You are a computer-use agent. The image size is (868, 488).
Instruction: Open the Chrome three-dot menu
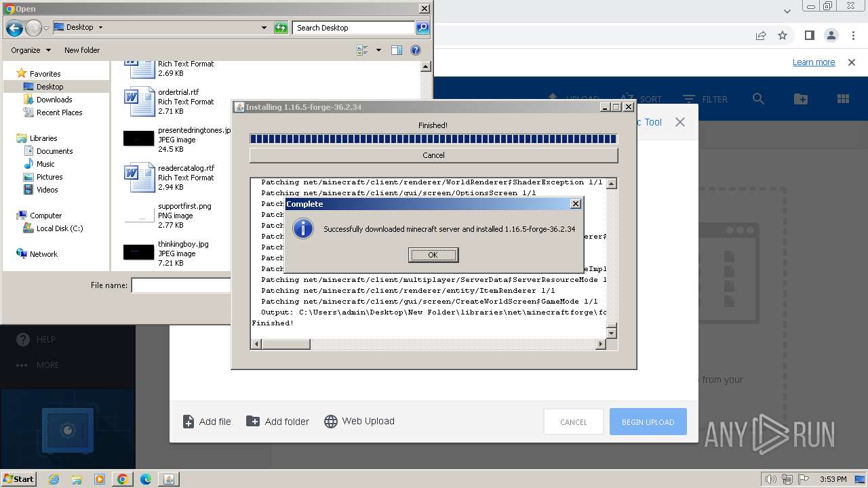853,35
